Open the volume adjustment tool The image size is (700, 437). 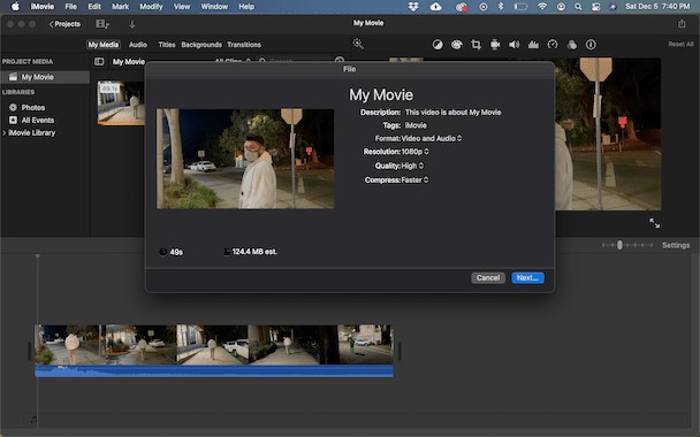tap(514, 45)
